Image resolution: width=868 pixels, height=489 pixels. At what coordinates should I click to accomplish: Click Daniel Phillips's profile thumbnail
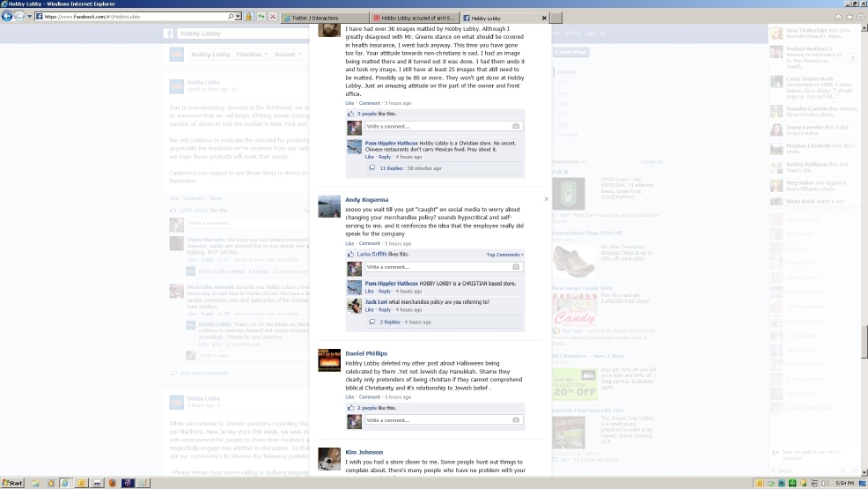pos(329,360)
